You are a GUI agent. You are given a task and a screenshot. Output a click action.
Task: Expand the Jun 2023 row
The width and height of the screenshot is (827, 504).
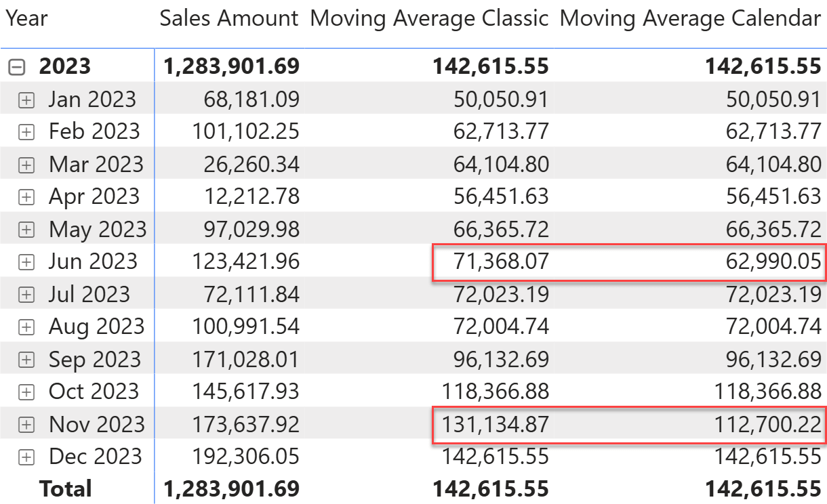[x=26, y=262]
